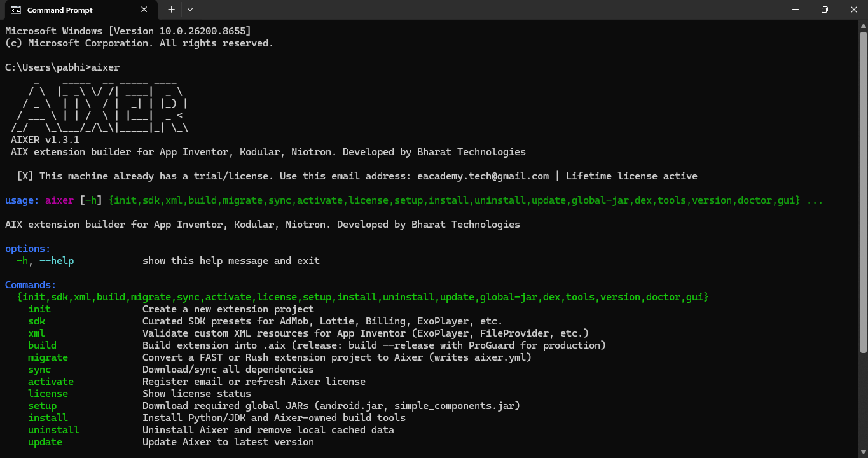Click the 'uninstall' command entry
868x458 pixels.
click(53, 430)
